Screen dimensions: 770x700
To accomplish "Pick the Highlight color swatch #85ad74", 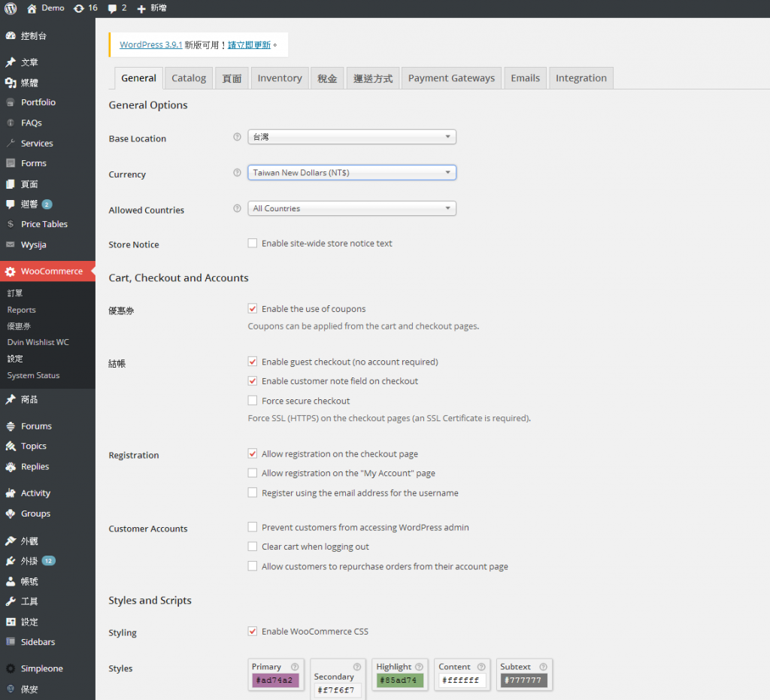I will 399,680.
